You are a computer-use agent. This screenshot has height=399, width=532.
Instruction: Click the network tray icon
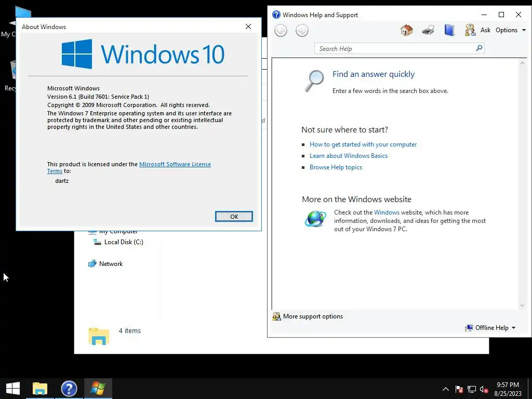click(472, 389)
